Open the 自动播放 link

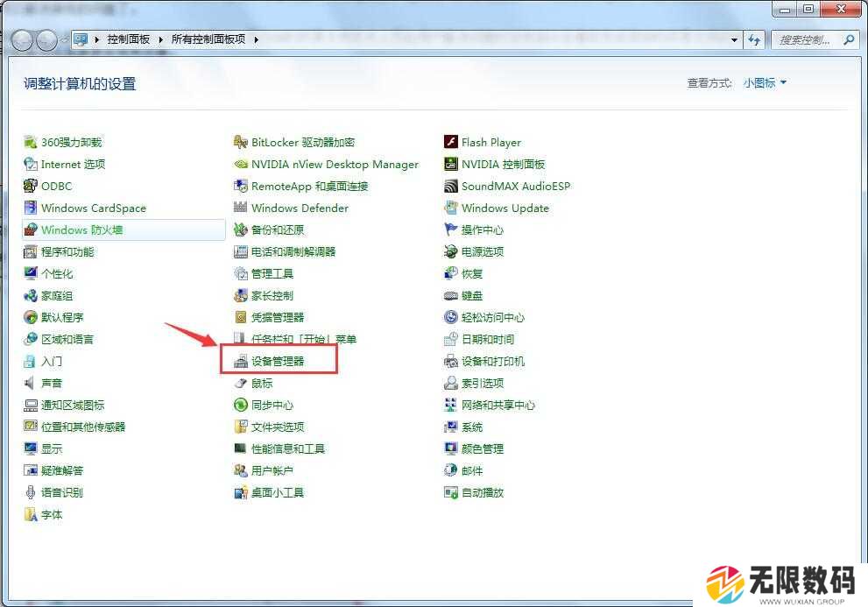pos(482,492)
